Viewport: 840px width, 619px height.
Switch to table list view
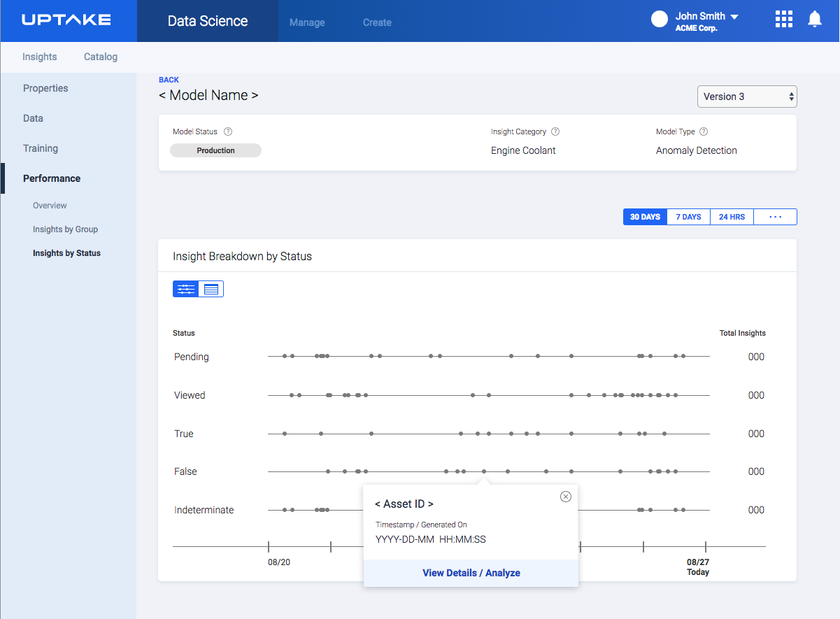211,289
